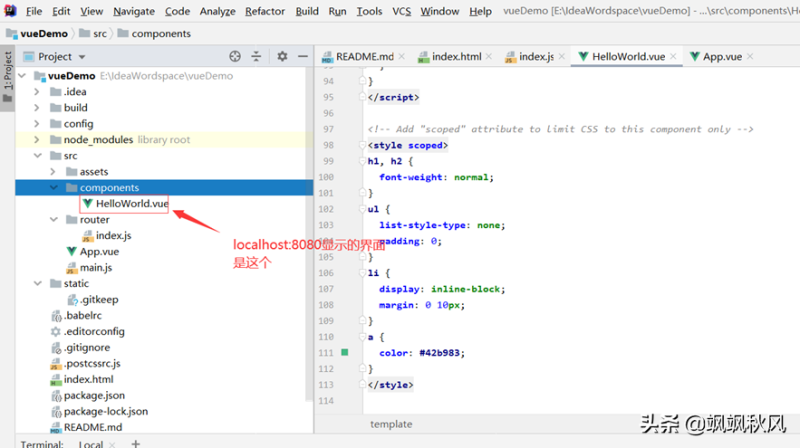Open package.json in the project tree
This screenshot has width=800, height=448.
point(96,395)
